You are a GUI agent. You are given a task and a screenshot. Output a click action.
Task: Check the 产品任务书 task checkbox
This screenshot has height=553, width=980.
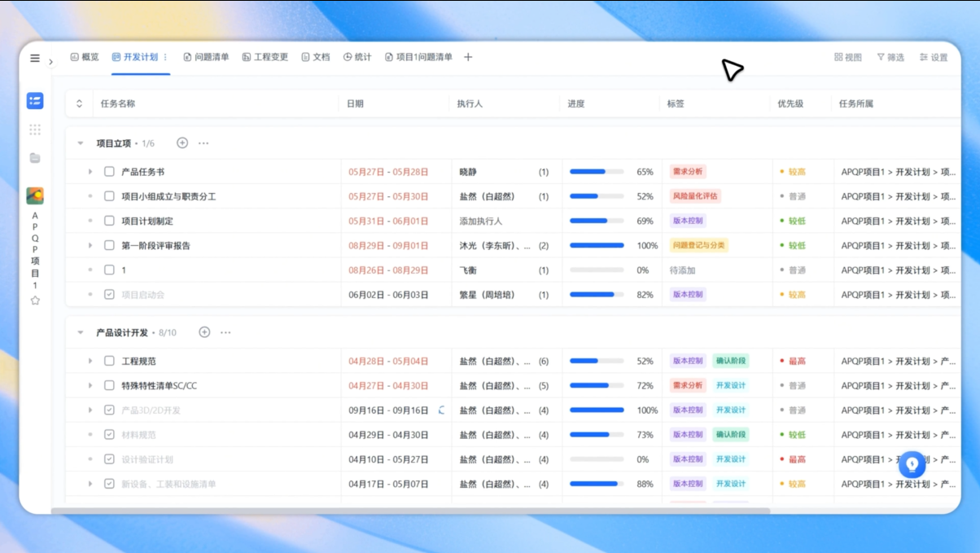[x=109, y=172]
